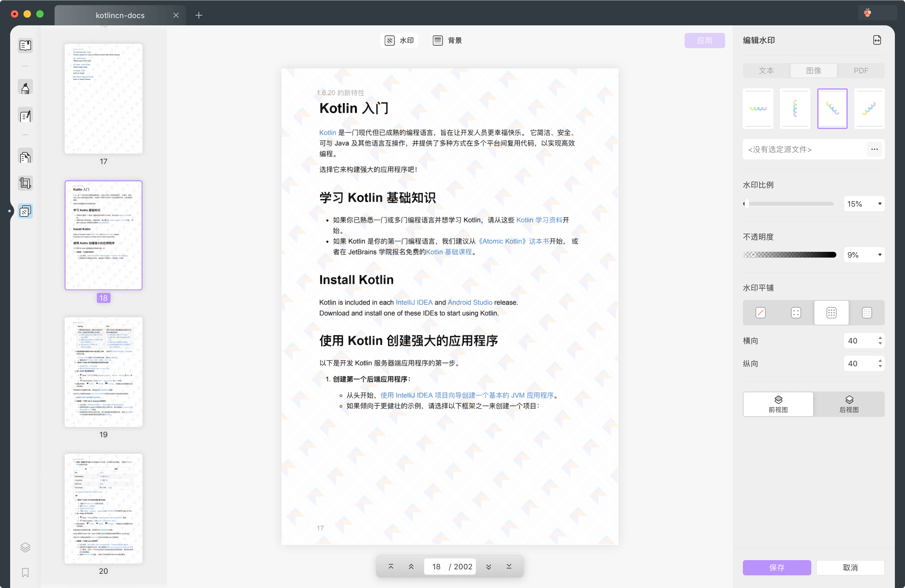Select the crop tool in the sidebar
This screenshot has width=905, height=588.
coord(25,183)
